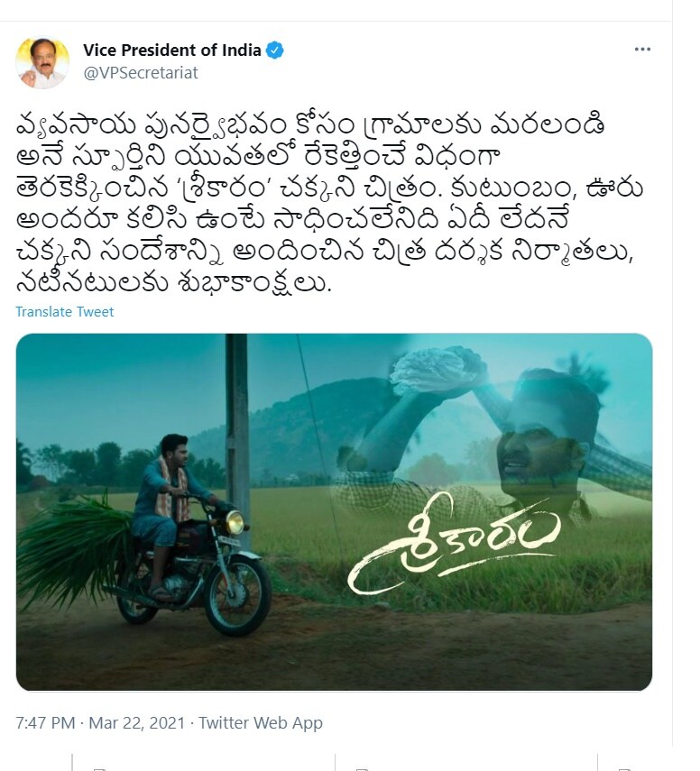Click the last line of tweet text
The width and height of the screenshot is (700, 771).
[174, 283]
